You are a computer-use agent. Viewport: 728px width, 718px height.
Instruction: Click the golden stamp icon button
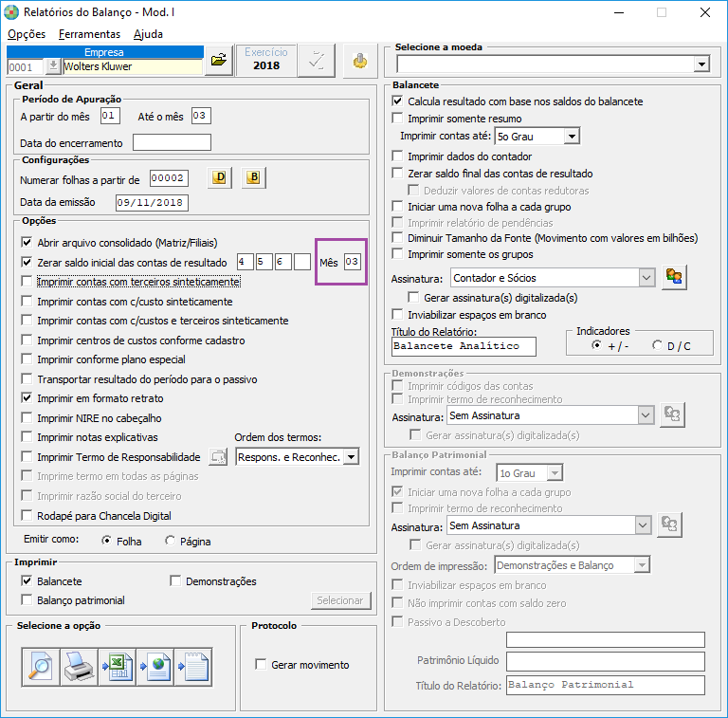tap(359, 61)
